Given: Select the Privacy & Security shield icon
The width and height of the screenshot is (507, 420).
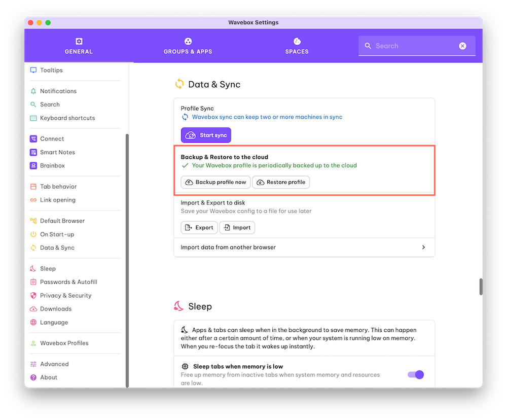Looking at the screenshot, I should pos(32,295).
